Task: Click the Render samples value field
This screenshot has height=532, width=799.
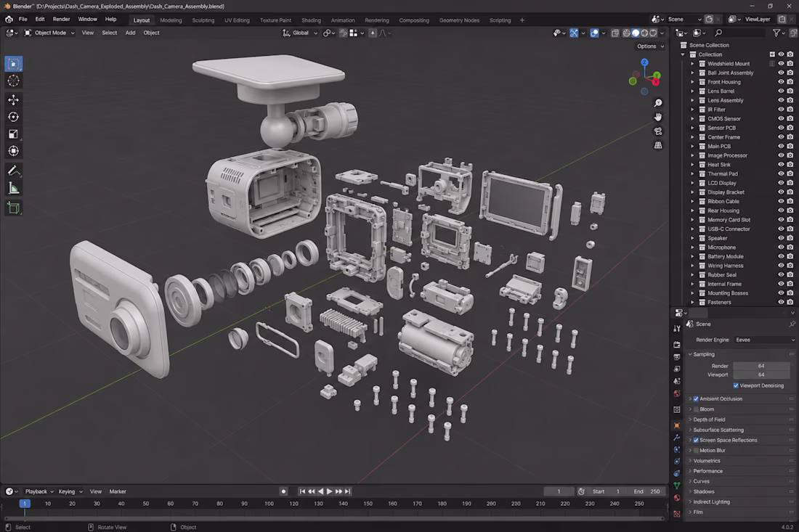Action: pyautogui.click(x=761, y=366)
